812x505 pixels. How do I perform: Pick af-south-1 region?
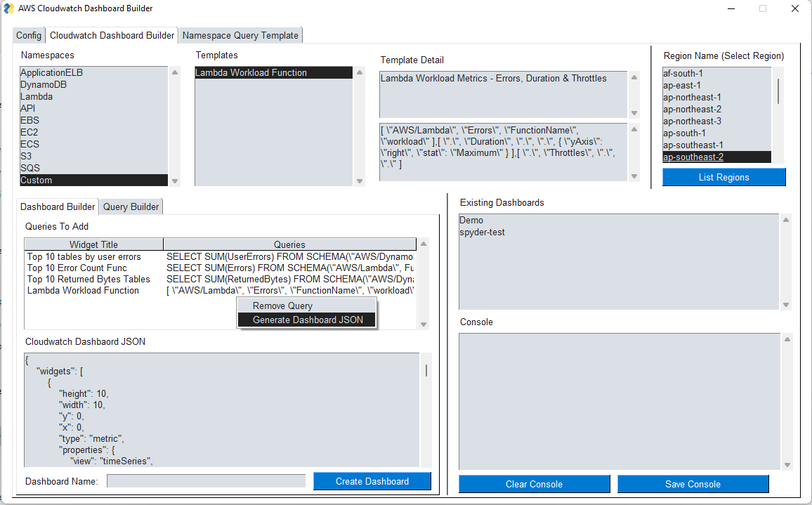(716, 74)
